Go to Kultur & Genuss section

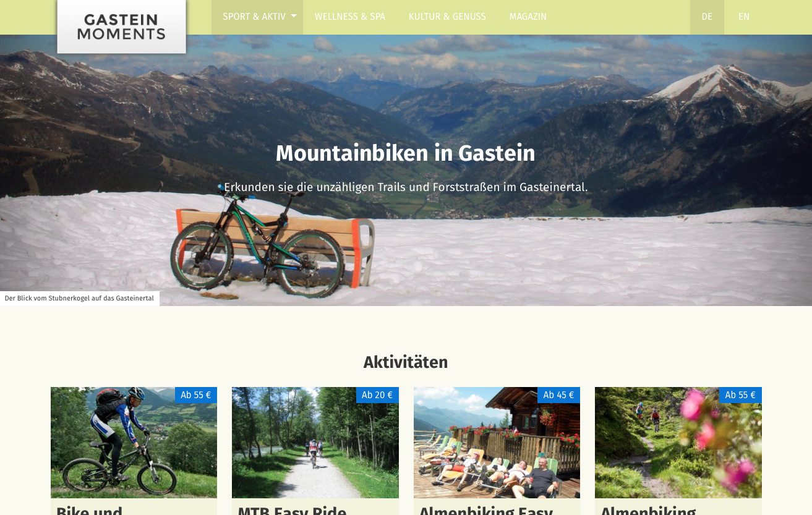(x=447, y=17)
